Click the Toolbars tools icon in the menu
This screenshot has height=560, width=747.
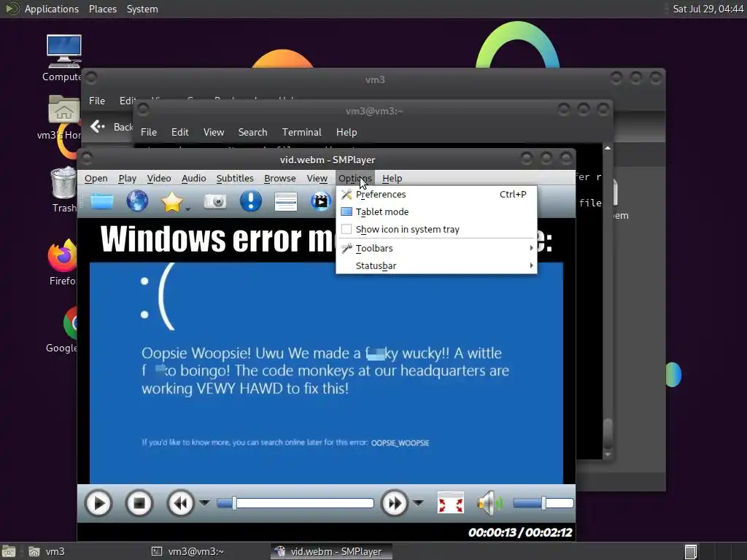point(347,248)
